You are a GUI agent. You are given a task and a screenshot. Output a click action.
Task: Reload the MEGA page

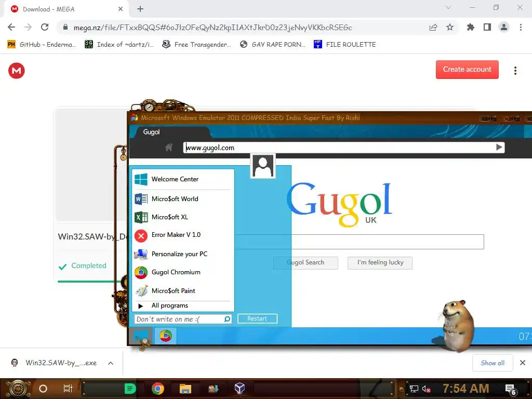[45, 27]
